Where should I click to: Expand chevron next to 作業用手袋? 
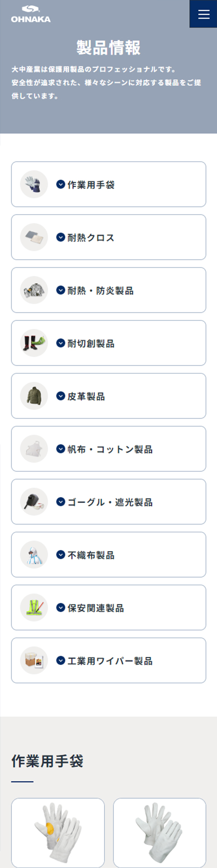coord(61,184)
